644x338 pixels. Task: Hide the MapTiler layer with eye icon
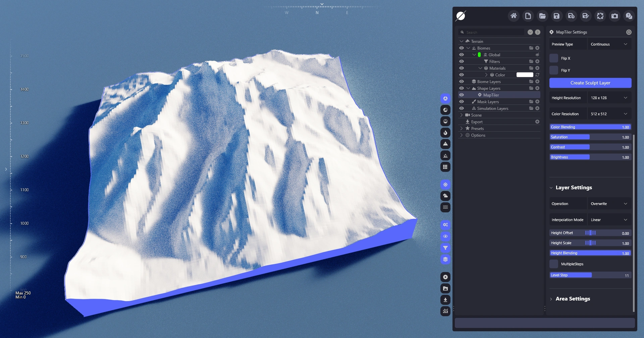[462, 95]
